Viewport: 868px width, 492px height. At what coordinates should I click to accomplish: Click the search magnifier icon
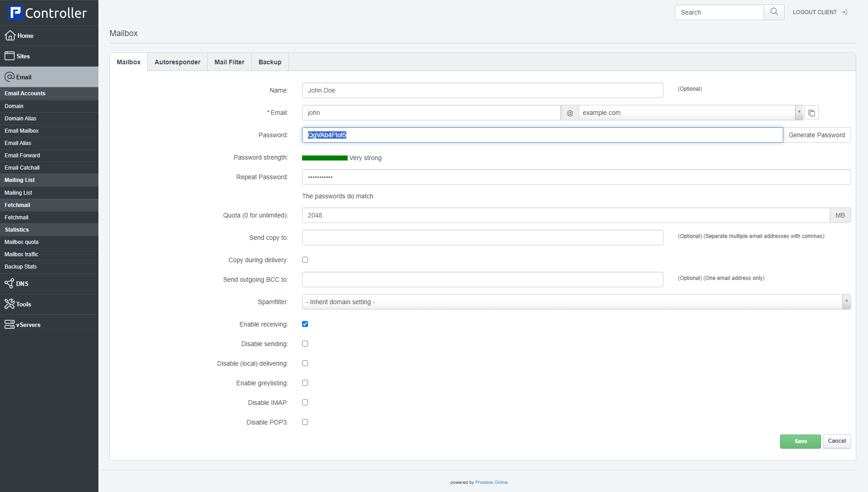[774, 12]
